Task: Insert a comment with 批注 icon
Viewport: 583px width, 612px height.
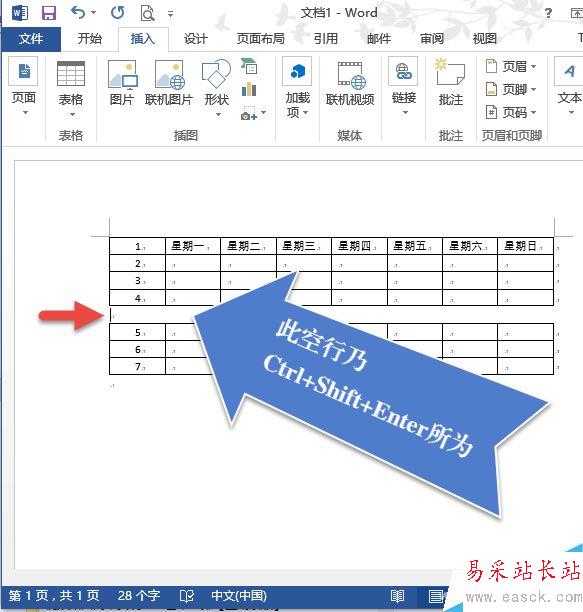Action: point(450,72)
